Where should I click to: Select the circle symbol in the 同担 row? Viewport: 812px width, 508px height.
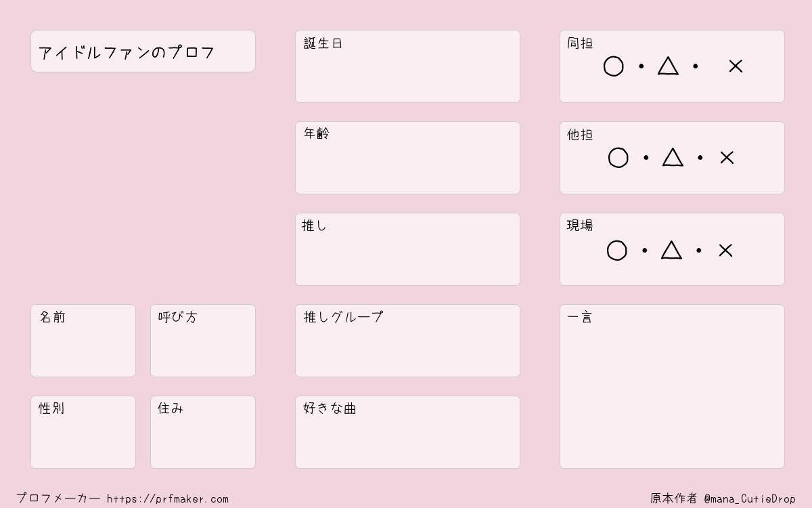coord(613,66)
